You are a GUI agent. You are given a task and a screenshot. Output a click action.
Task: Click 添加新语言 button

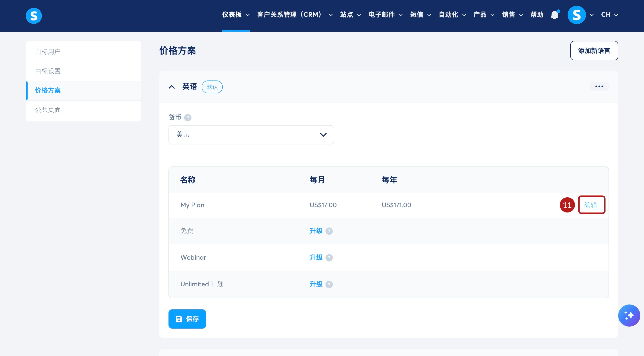[x=594, y=51]
